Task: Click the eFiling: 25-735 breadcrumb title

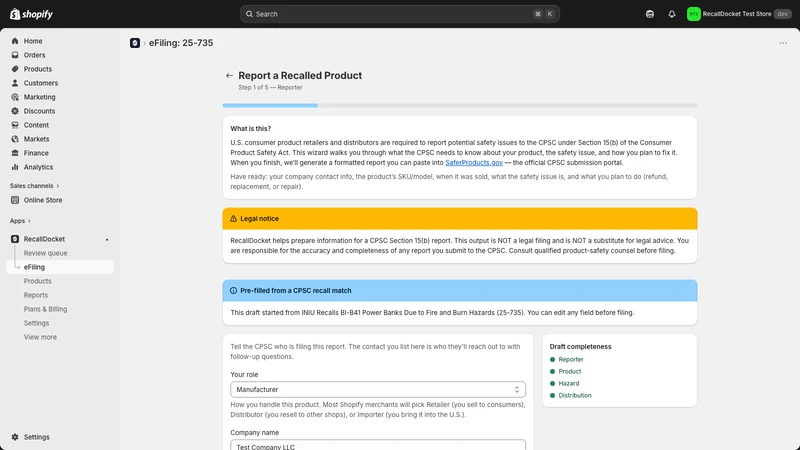Action: click(x=181, y=43)
